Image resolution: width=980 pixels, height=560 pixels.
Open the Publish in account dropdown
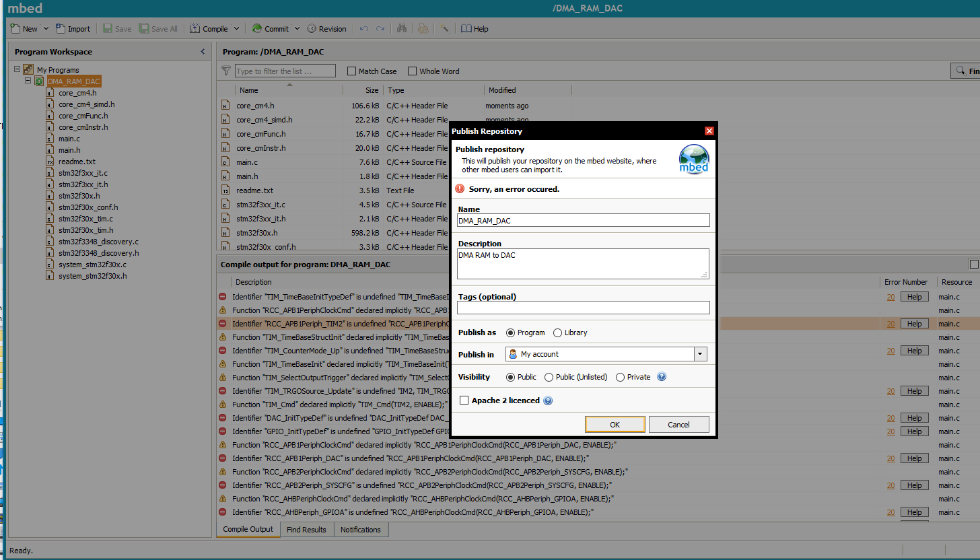point(701,354)
